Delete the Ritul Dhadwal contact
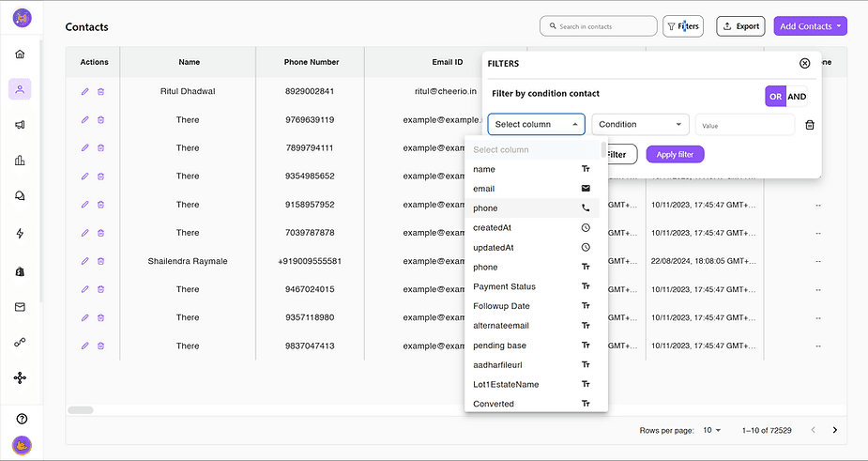 [100, 91]
